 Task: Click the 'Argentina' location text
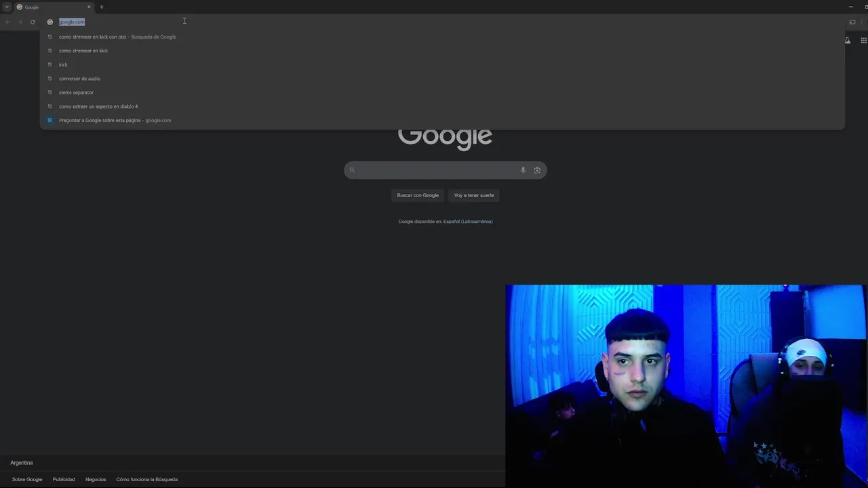(22, 463)
